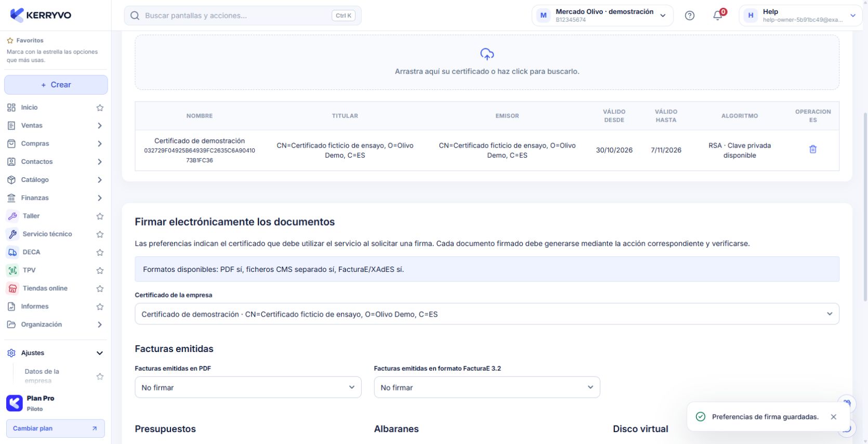Toggle the TPV favorite star
The height and width of the screenshot is (444, 868).
100,271
